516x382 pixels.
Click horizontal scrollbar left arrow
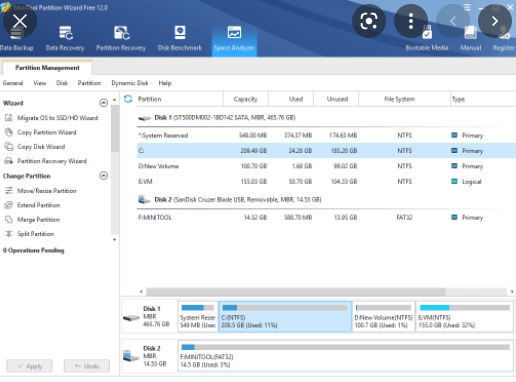[x=141, y=292]
